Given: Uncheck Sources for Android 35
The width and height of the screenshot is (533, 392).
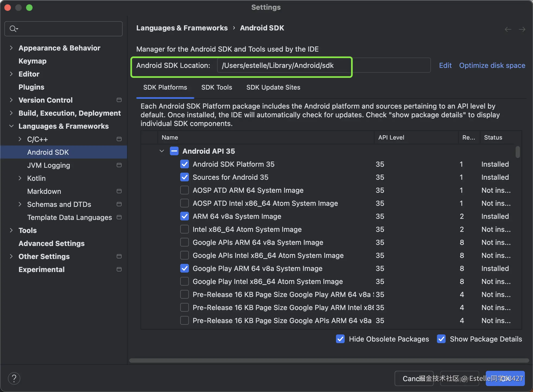Looking at the screenshot, I should coord(185,177).
